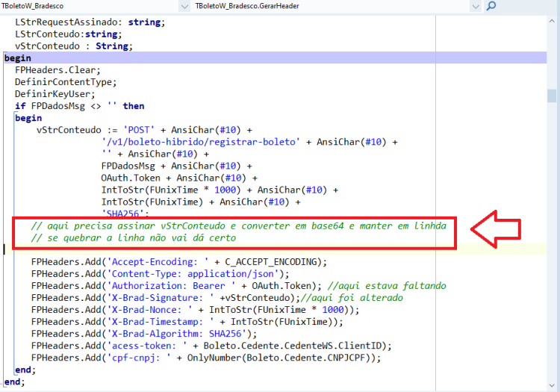Click 'vStrConteudo : String;' declaration

(x=74, y=46)
